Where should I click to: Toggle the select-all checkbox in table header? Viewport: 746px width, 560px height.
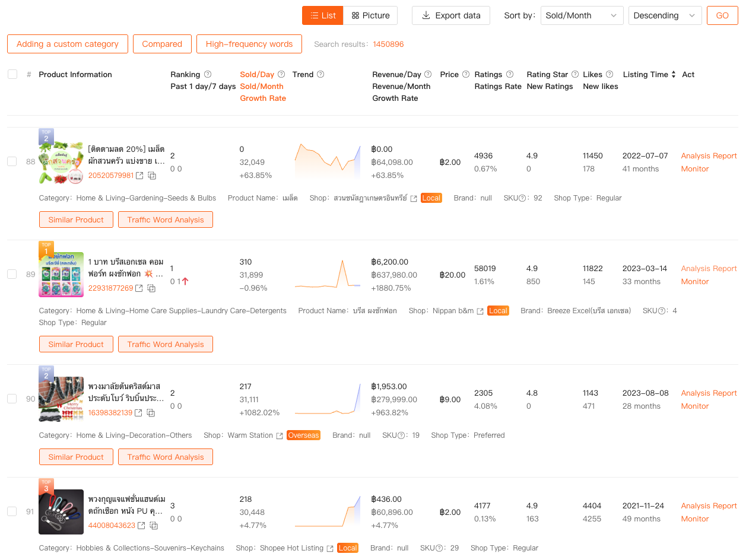tap(12, 75)
